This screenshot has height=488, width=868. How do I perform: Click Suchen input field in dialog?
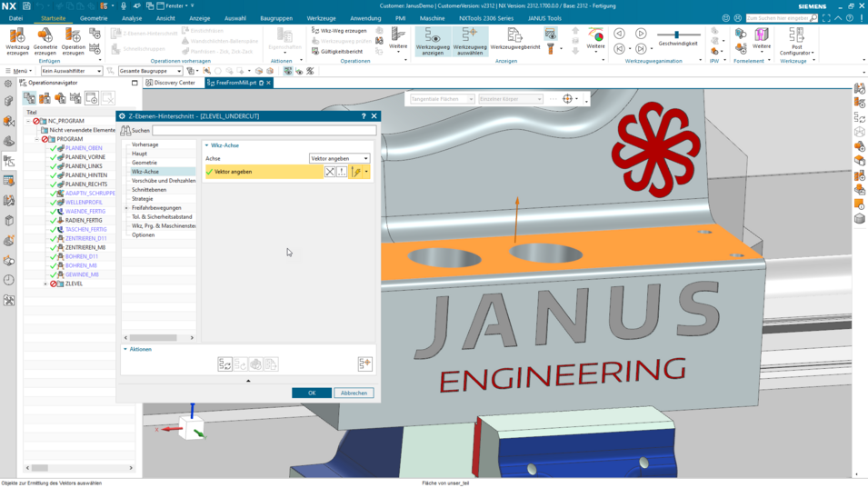[264, 131]
